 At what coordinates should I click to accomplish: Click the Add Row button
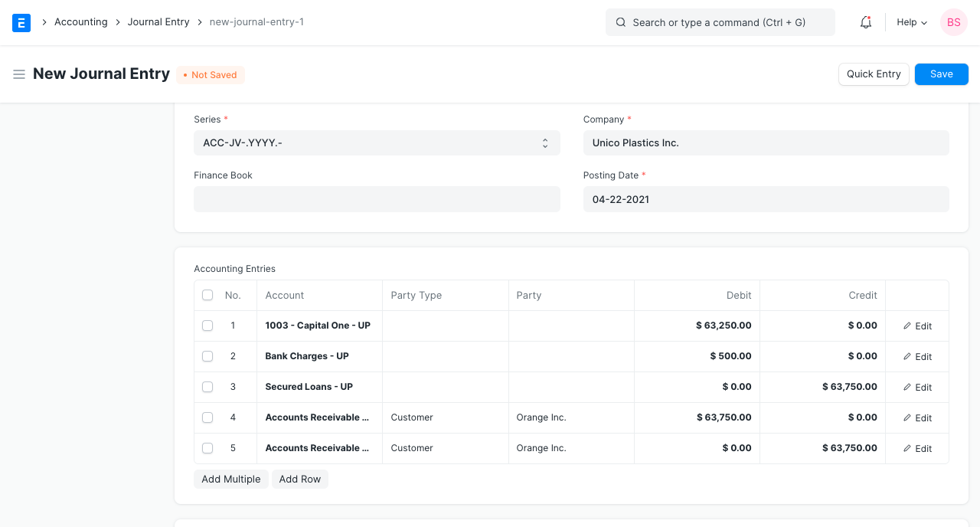[x=299, y=479]
